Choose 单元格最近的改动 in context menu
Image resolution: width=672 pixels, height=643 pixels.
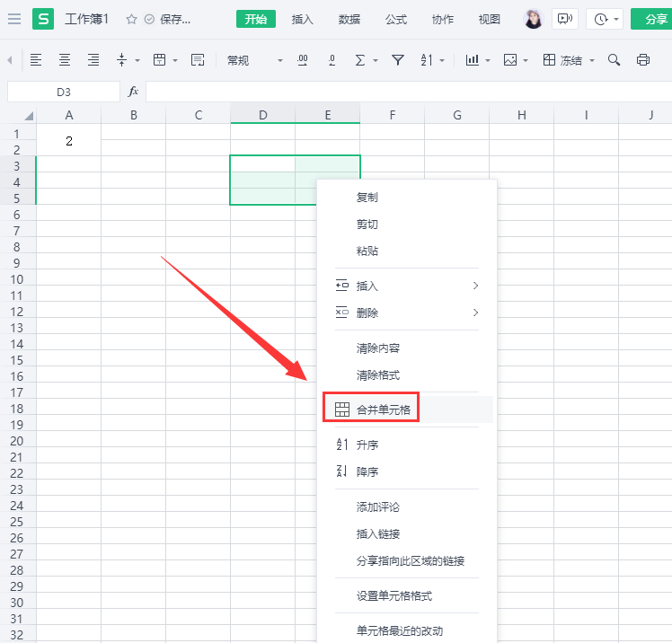pyautogui.click(x=407, y=630)
